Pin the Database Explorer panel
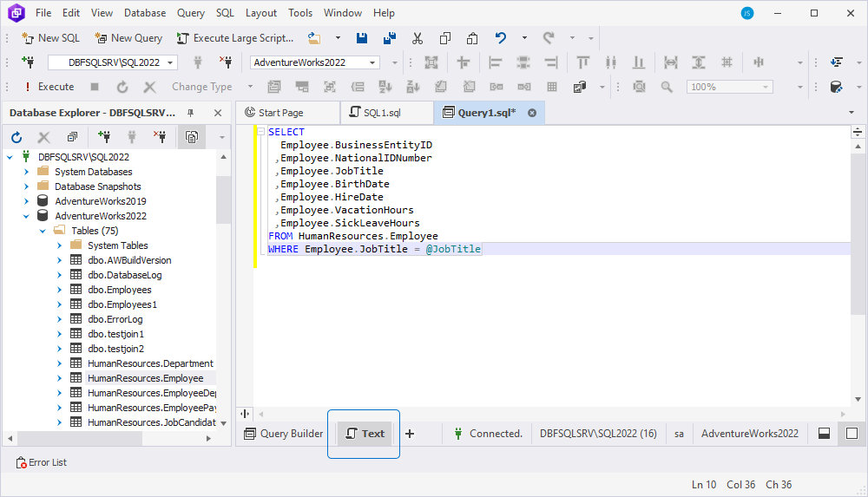The width and height of the screenshot is (868, 497). tap(190, 113)
